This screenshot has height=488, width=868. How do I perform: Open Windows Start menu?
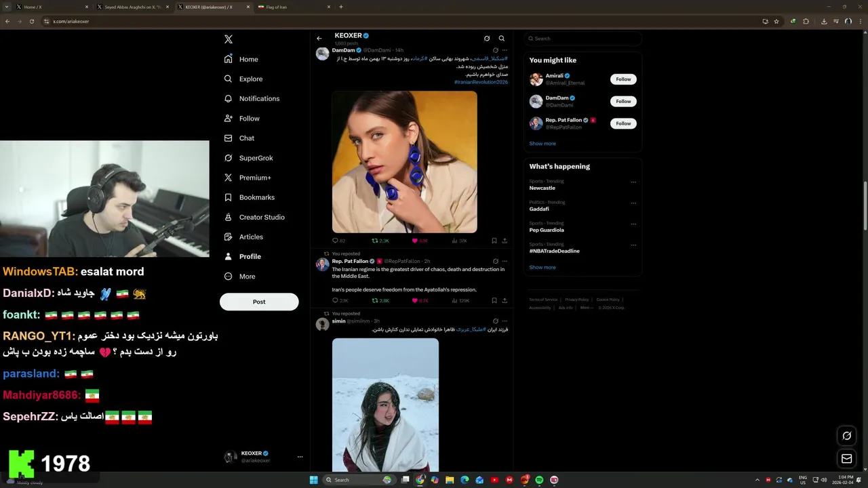coord(313,480)
